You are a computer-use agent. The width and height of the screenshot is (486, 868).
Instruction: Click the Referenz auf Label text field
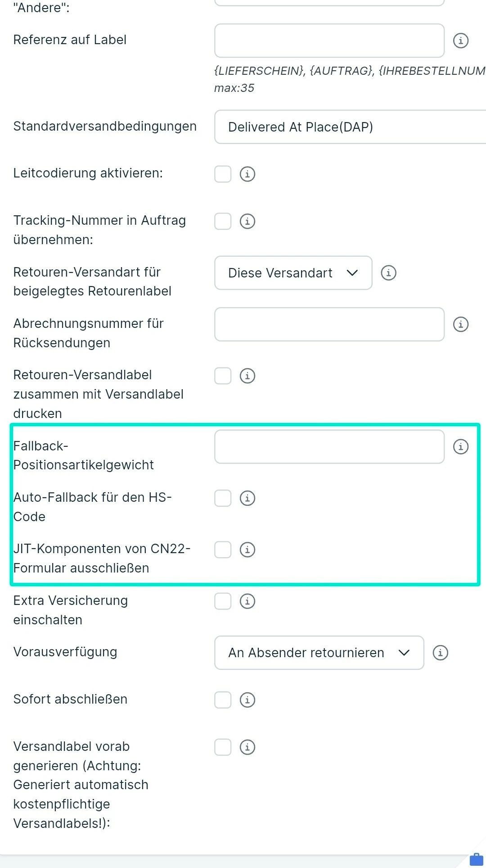329,41
